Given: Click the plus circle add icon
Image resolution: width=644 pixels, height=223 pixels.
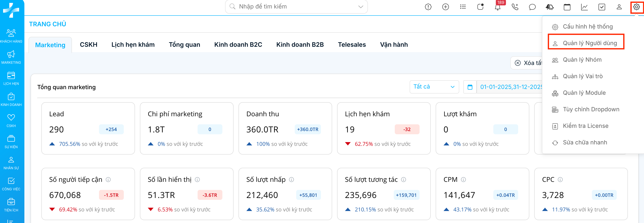Looking at the screenshot, I should tap(446, 7).
